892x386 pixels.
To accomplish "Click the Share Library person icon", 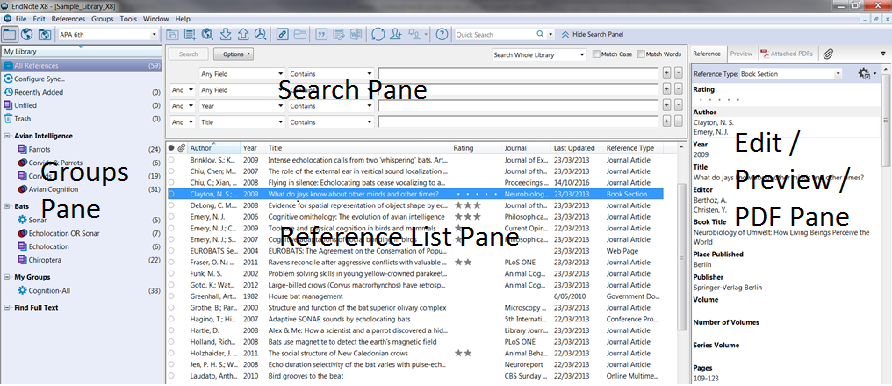I will pos(396,34).
